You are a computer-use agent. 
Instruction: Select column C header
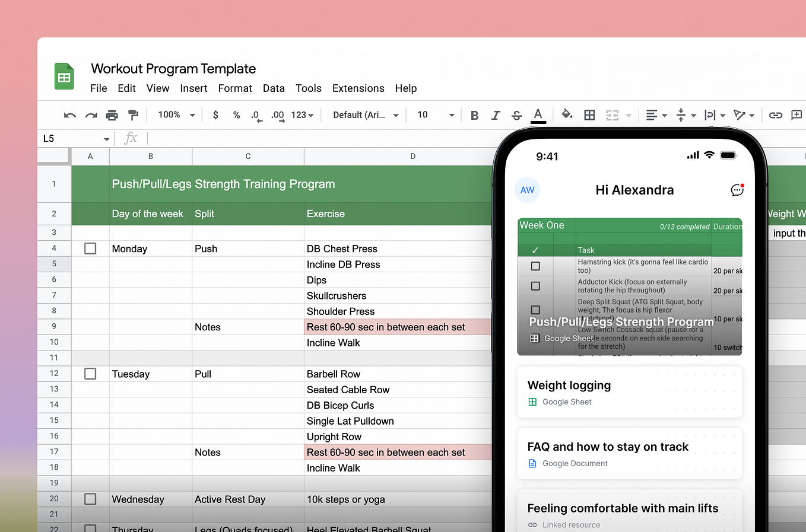(248, 157)
